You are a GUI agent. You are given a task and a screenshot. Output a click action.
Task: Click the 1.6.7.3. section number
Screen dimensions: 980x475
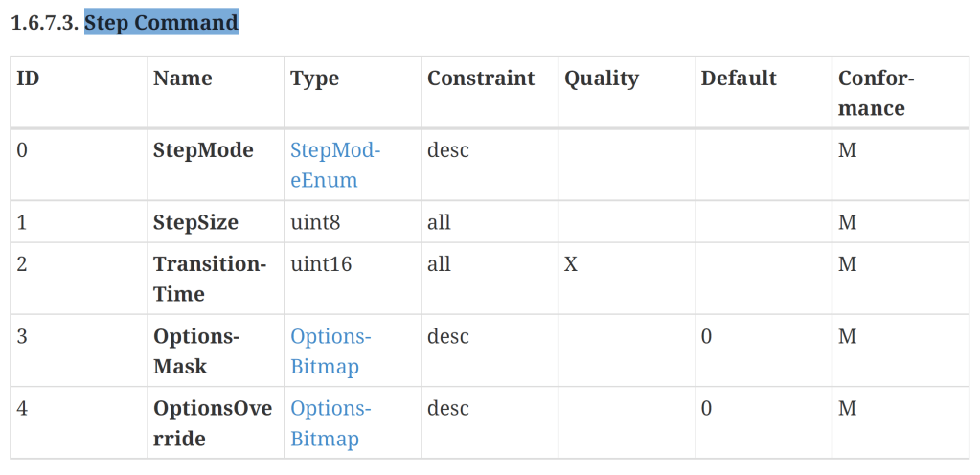click(x=44, y=22)
